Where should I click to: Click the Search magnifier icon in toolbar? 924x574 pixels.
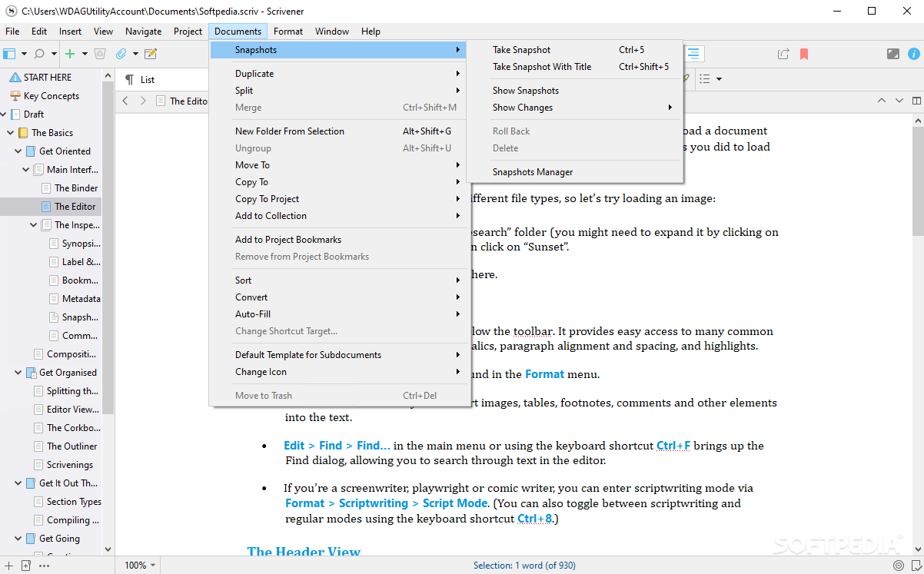tap(39, 54)
